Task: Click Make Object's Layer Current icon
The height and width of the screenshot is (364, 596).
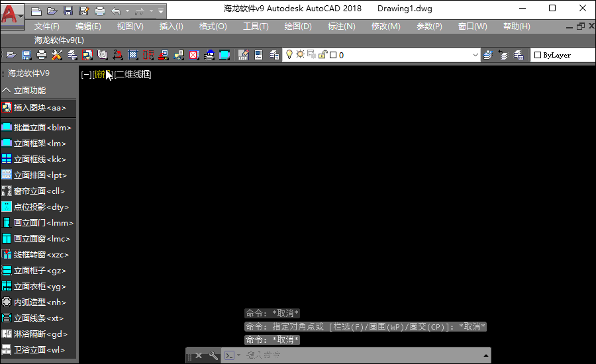Action: click(487, 55)
